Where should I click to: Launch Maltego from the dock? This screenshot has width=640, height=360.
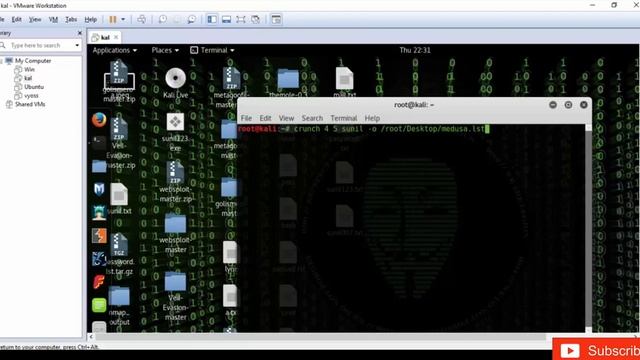coord(99,259)
